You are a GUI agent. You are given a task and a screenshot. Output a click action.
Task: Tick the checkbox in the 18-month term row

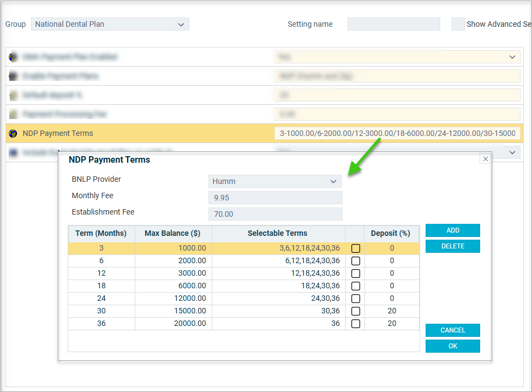[x=356, y=286]
